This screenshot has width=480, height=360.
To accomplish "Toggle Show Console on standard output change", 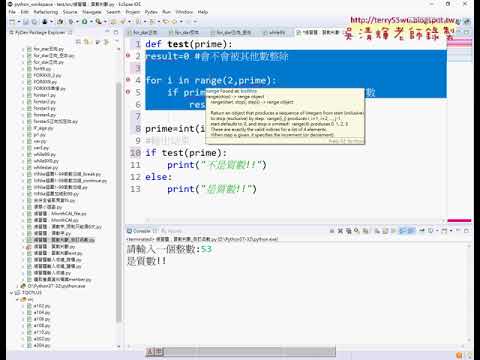I will (x=402, y=231).
